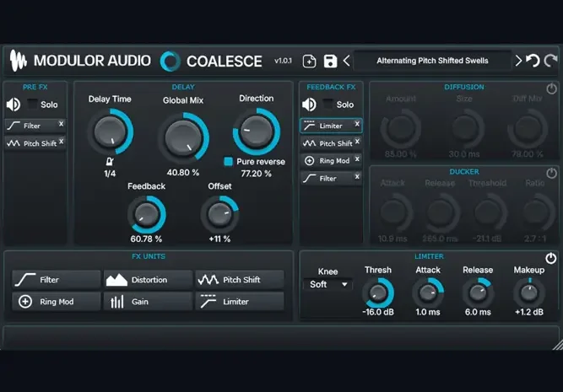Click the Ducker Ratio knob
Screen dimensions: 563x392
535,212
